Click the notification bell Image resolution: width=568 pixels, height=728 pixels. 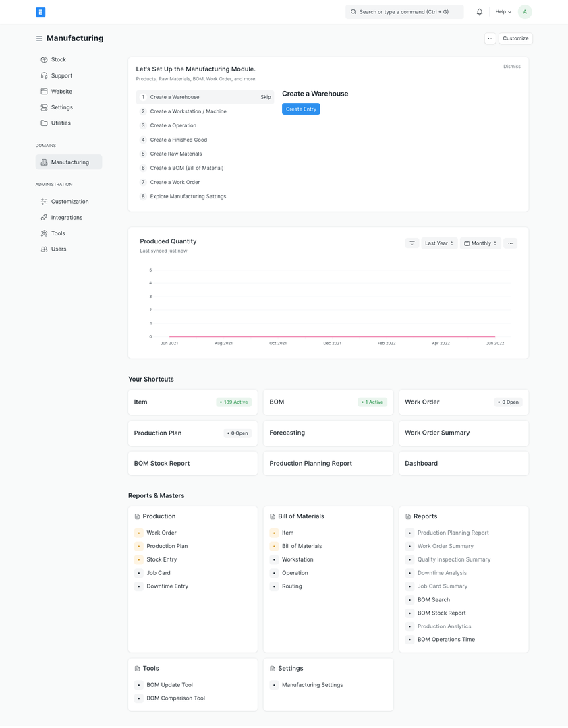pyautogui.click(x=480, y=11)
